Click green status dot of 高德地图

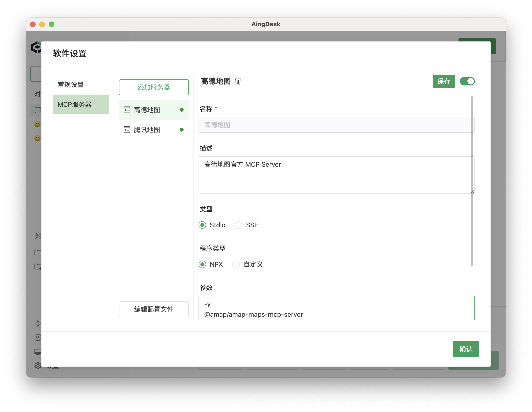pyautogui.click(x=181, y=110)
